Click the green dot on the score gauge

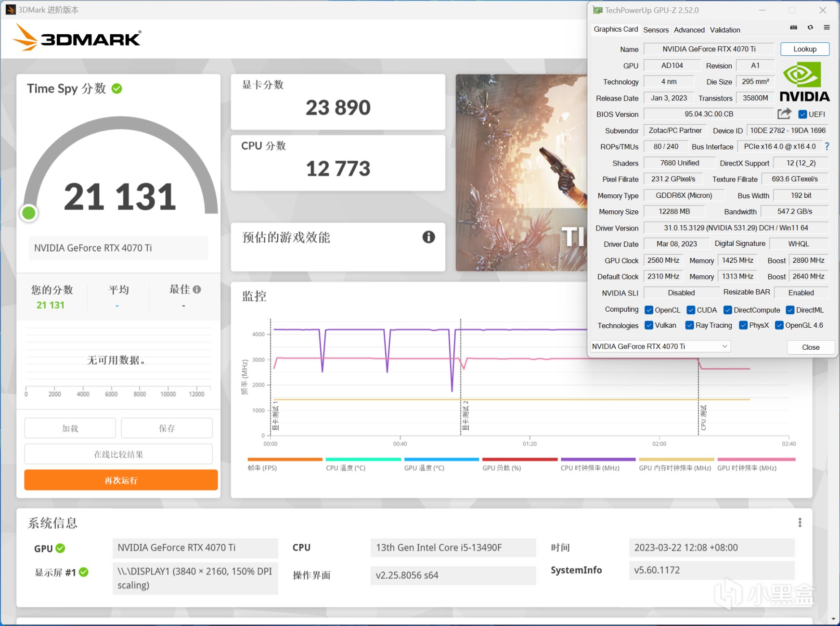coord(29,213)
